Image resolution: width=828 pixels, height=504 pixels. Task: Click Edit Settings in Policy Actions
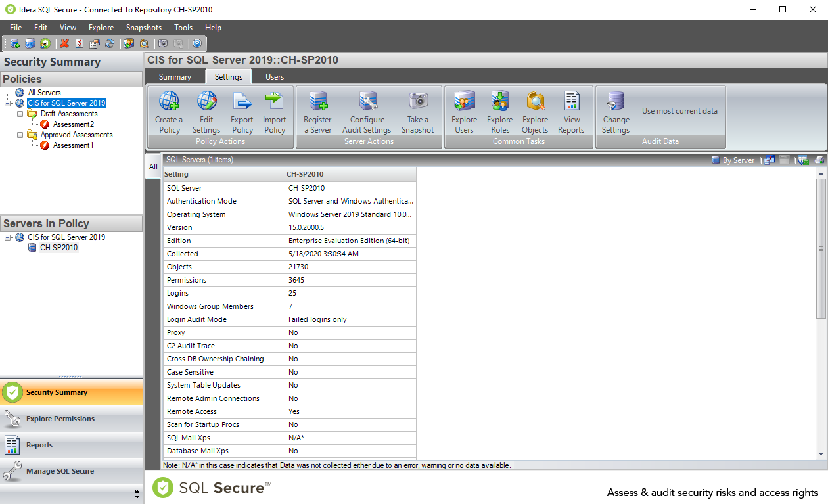click(206, 112)
